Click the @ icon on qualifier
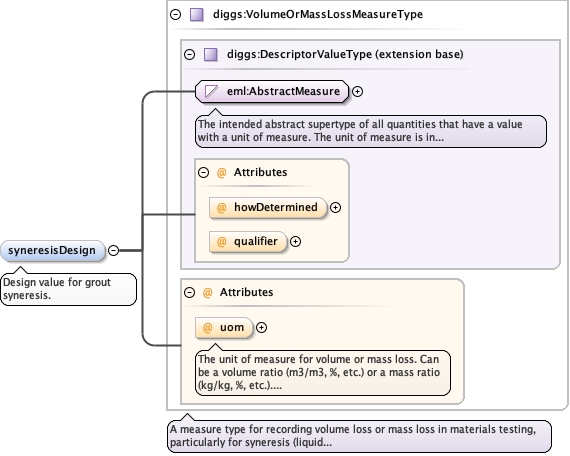This screenshot has width=570, height=456. click(221, 241)
